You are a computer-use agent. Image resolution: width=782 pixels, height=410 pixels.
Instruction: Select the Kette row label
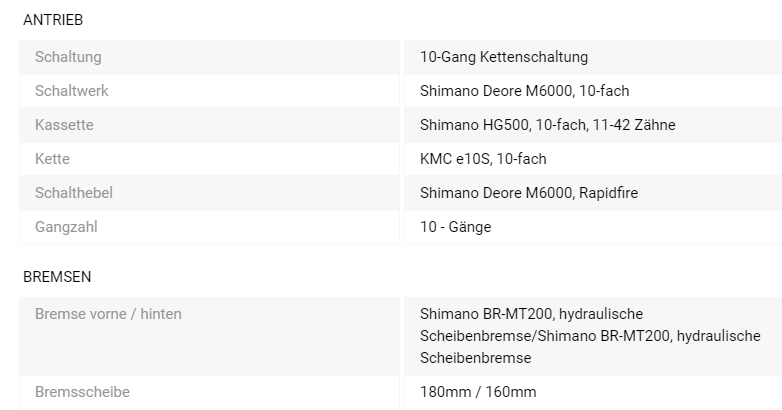(x=52, y=159)
